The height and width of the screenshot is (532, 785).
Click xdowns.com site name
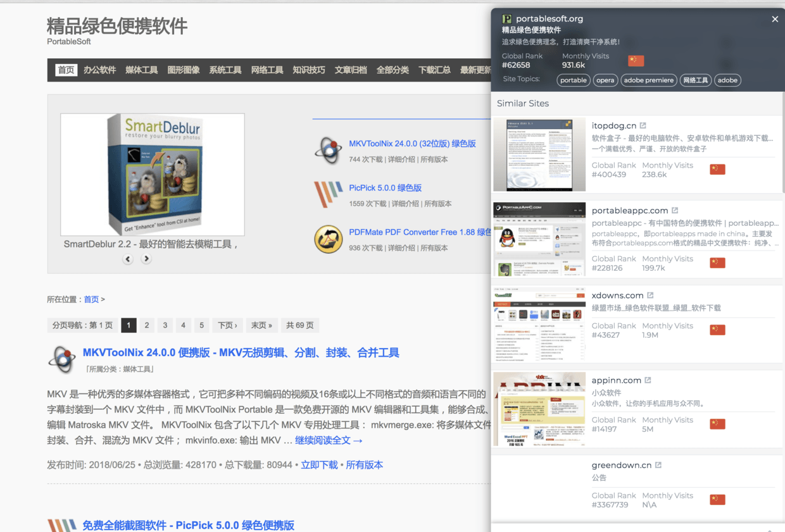click(617, 295)
